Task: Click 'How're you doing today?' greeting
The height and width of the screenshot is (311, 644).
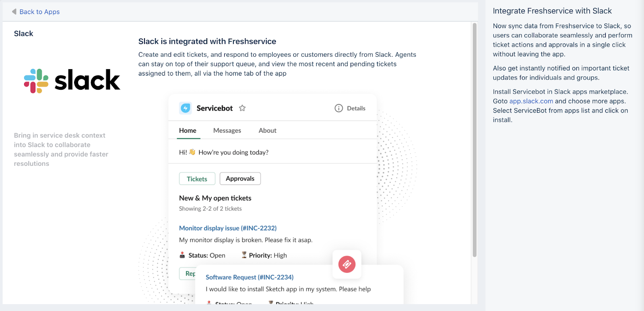Action: (233, 152)
